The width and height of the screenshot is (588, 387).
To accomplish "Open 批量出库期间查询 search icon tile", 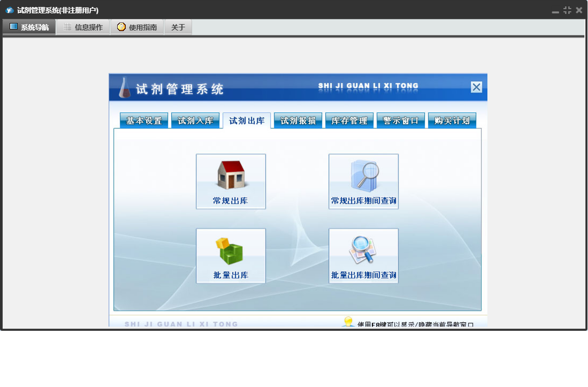I will click(x=363, y=256).
